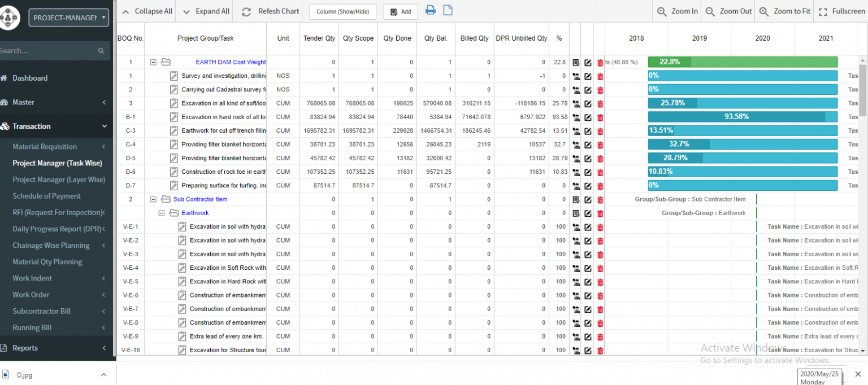Delete the Survey and investigation task
This screenshot has width=868, height=385.
(600, 76)
